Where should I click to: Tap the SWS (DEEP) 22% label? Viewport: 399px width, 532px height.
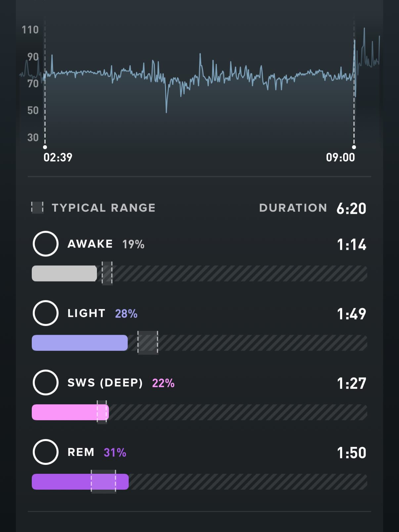[x=121, y=383]
